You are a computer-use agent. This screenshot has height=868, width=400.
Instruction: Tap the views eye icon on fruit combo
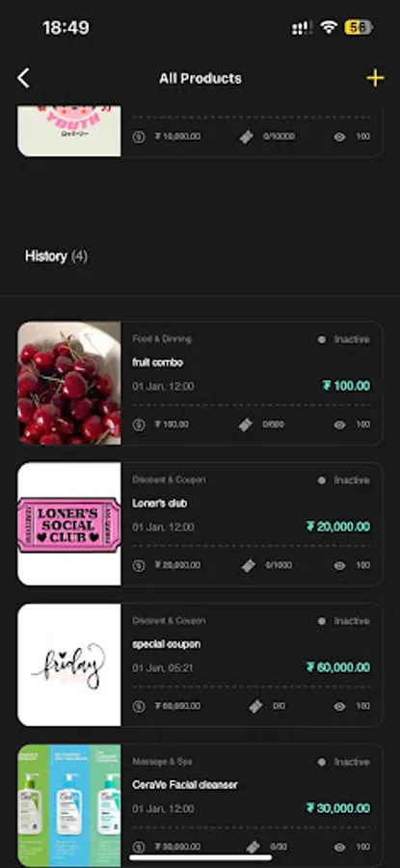(339, 424)
